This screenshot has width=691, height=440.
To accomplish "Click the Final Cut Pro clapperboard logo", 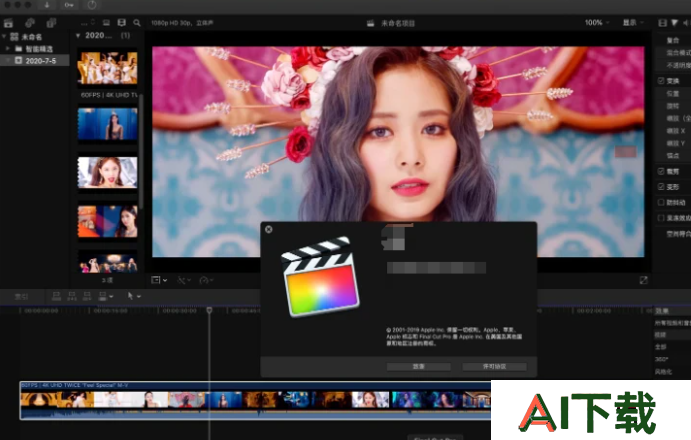I will 320,276.
